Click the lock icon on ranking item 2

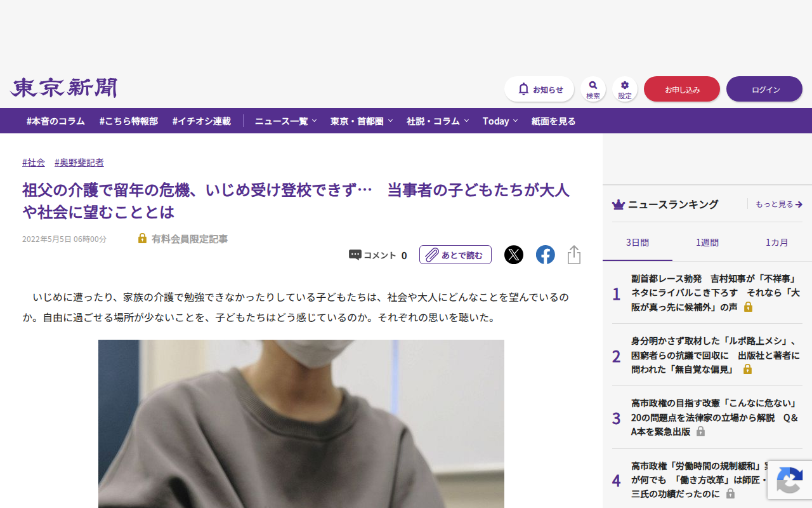747,370
